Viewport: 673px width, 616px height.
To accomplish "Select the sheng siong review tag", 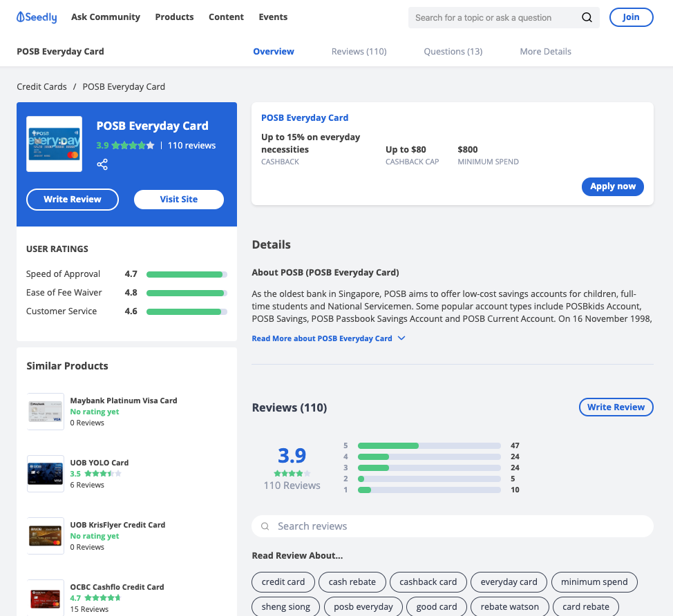I will pyautogui.click(x=286, y=606).
